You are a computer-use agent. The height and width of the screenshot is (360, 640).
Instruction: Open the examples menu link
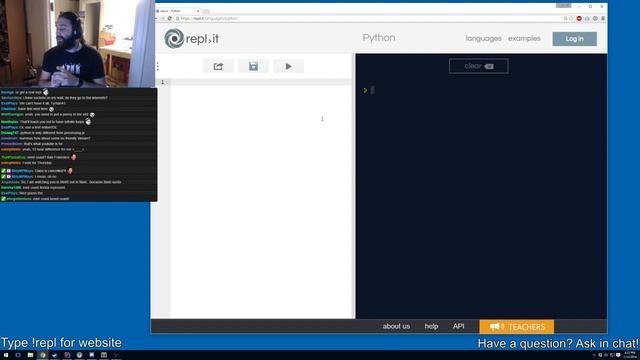tap(524, 38)
